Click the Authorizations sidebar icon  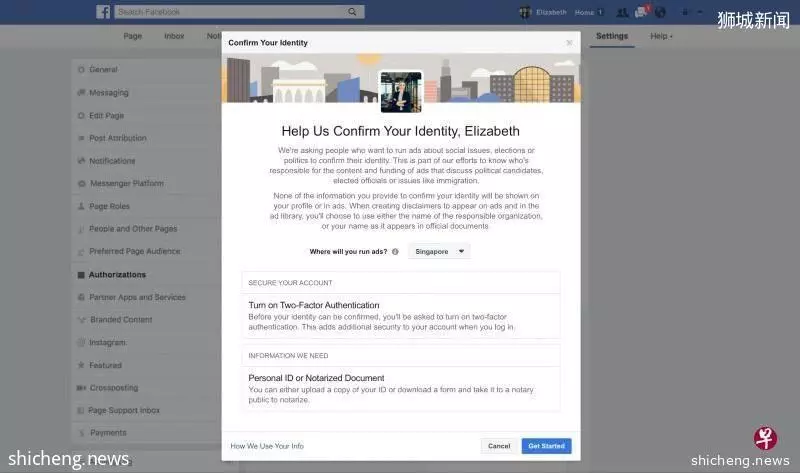81,275
